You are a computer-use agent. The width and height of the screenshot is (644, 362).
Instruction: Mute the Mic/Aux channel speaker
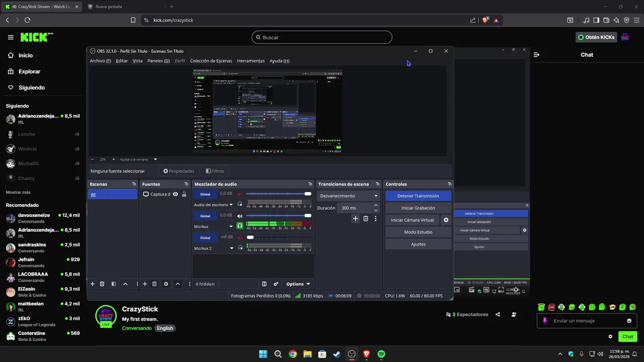tap(240, 216)
